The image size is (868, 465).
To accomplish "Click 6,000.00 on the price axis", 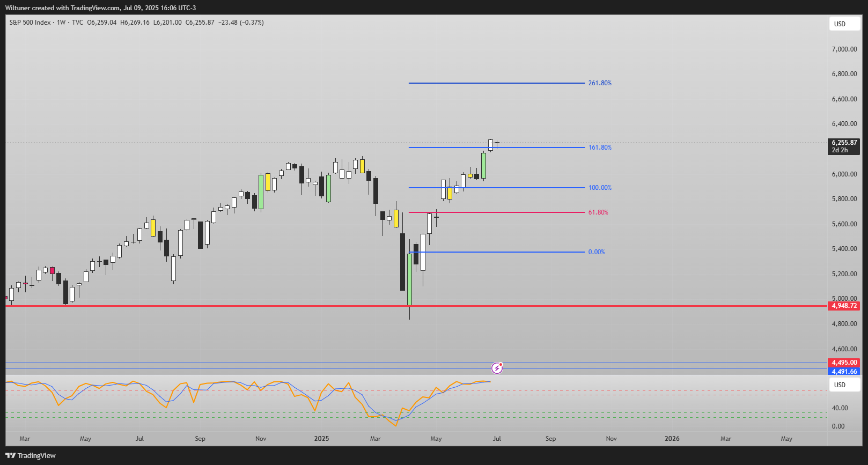I will (x=844, y=174).
